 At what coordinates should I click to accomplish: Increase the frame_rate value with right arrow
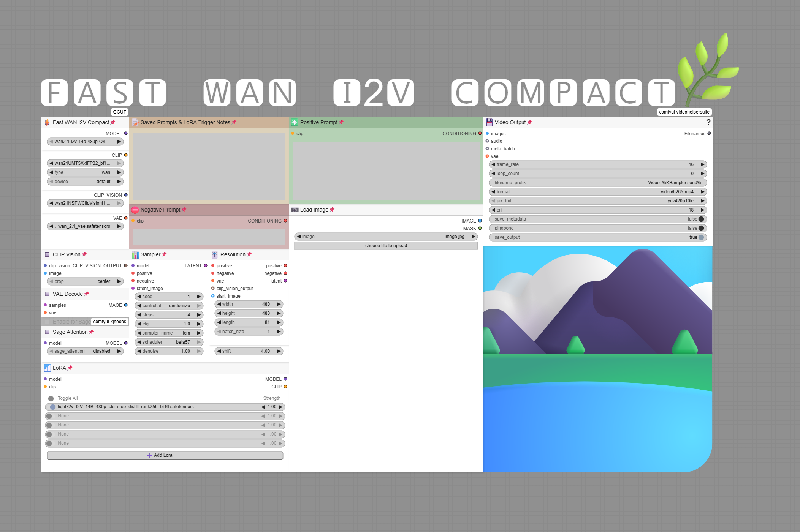702,164
